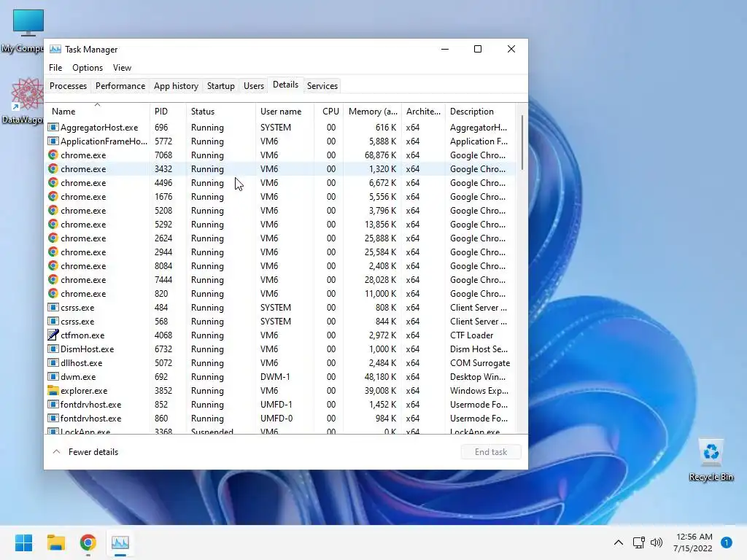This screenshot has width=747, height=560.
Task: Click Chrome icon for PID 820 row
Action: (x=53, y=293)
